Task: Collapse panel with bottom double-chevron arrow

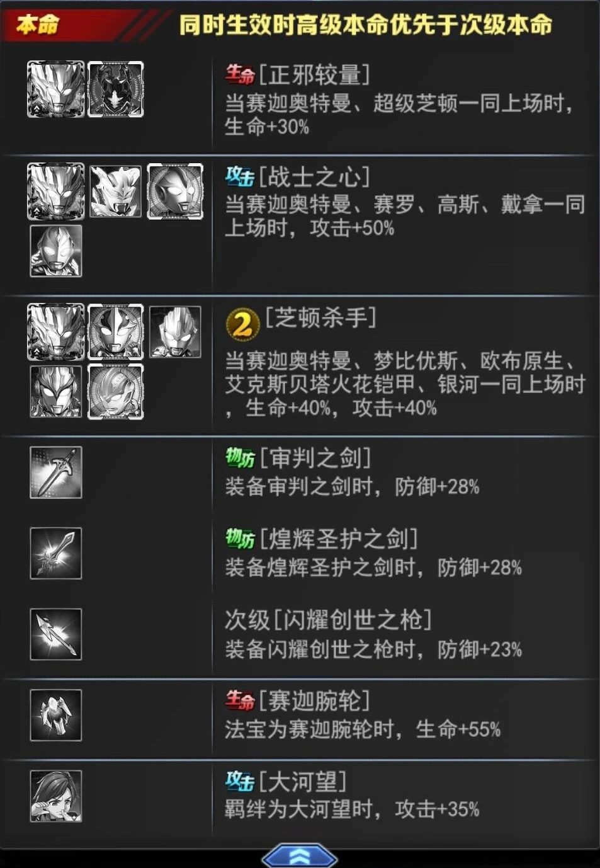Action: [x=300, y=856]
